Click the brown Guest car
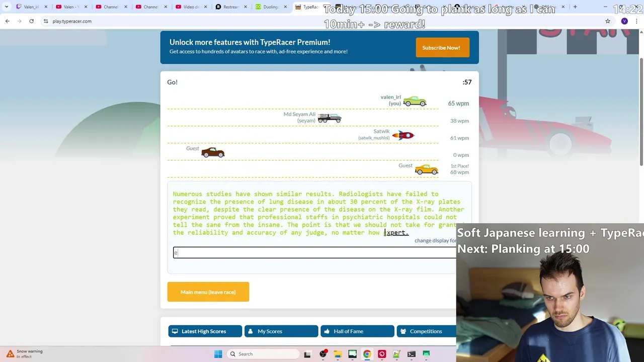The height and width of the screenshot is (362, 644). click(x=213, y=152)
